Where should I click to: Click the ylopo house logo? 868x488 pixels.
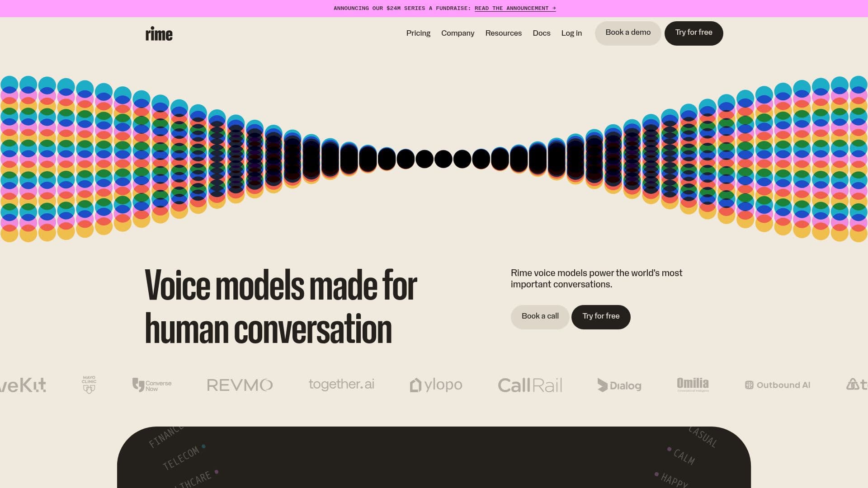[x=436, y=385]
